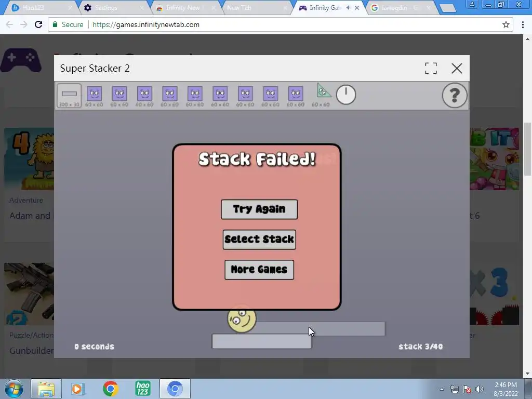View the Secure padlock site info
Screen dimensions: 532x399
coord(68,24)
